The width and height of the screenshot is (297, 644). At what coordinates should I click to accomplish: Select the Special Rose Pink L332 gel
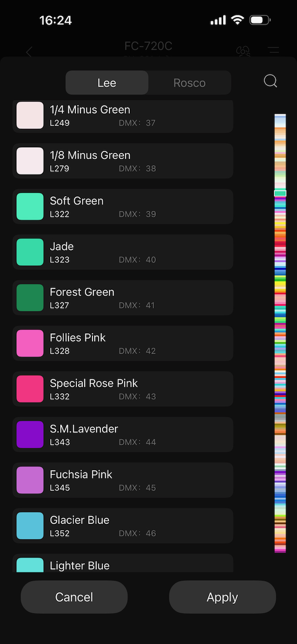click(x=123, y=389)
